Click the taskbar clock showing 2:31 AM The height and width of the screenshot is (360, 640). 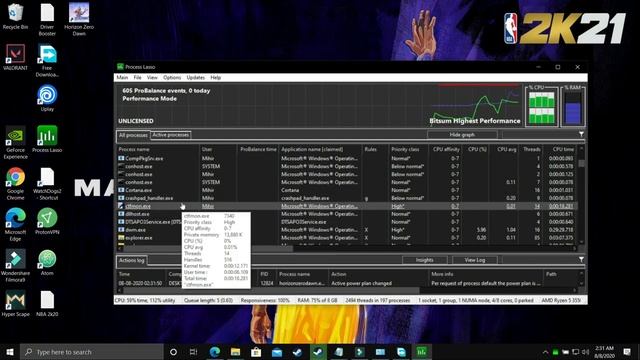pyautogui.click(x=604, y=351)
